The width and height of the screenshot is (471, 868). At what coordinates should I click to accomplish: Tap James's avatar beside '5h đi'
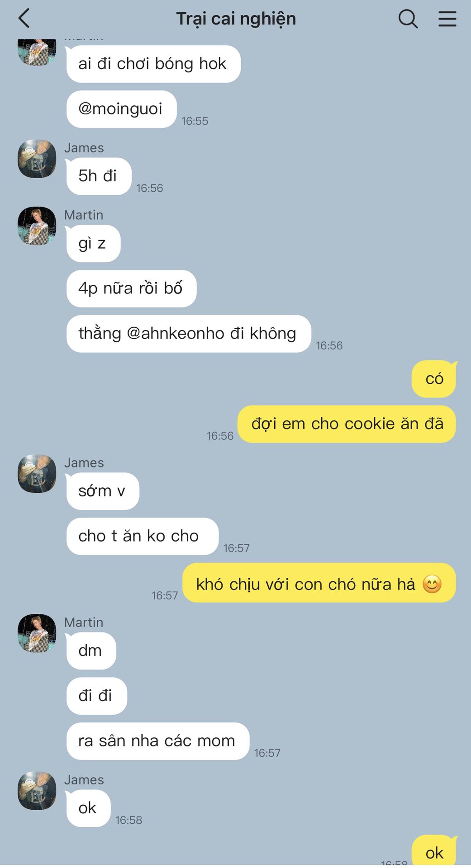click(37, 159)
